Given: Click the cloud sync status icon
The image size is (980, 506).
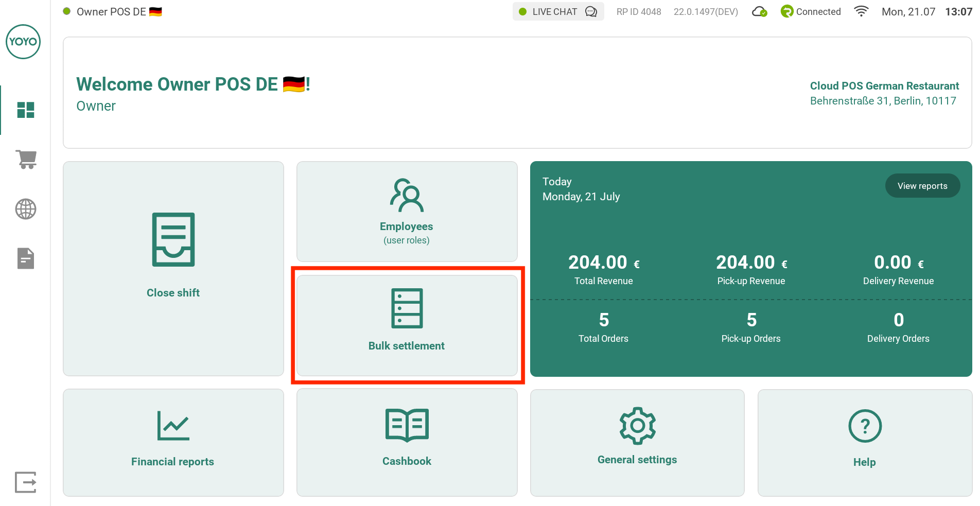Looking at the screenshot, I should pyautogui.click(x=759, y=12).
